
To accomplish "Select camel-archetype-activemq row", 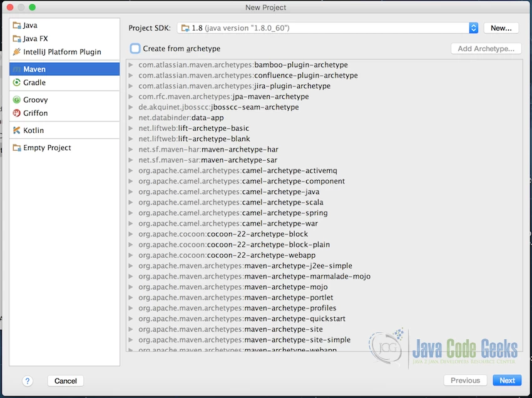I will [324, 170].
